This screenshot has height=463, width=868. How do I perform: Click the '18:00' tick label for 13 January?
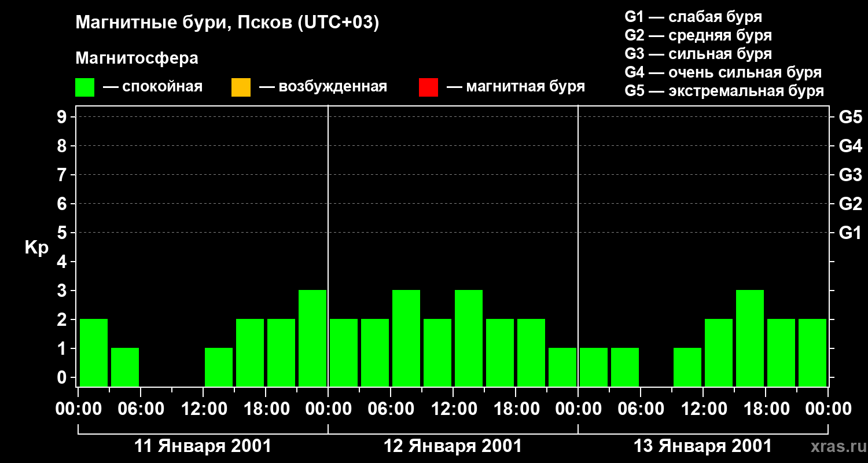pyautogui.click(x=766, y=409)
